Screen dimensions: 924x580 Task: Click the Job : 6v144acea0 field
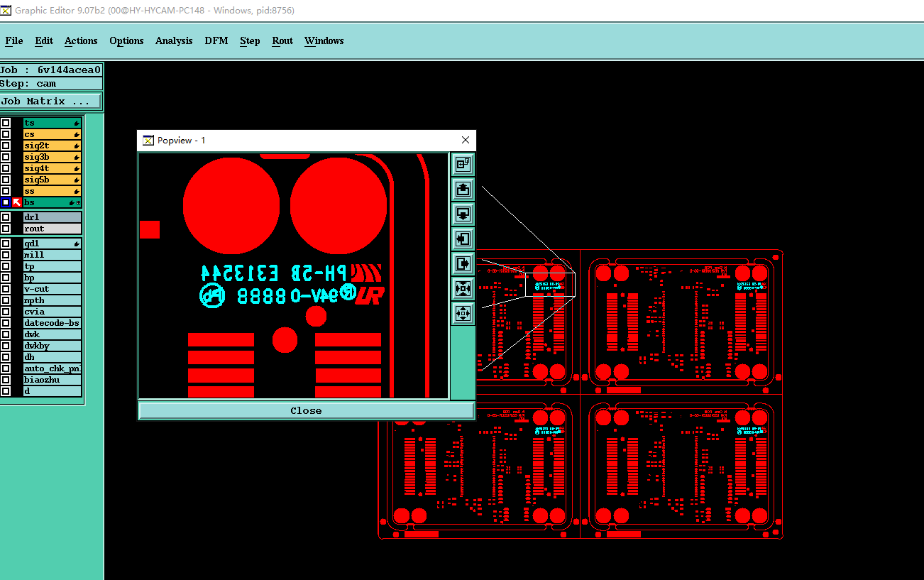coord(51,70)
